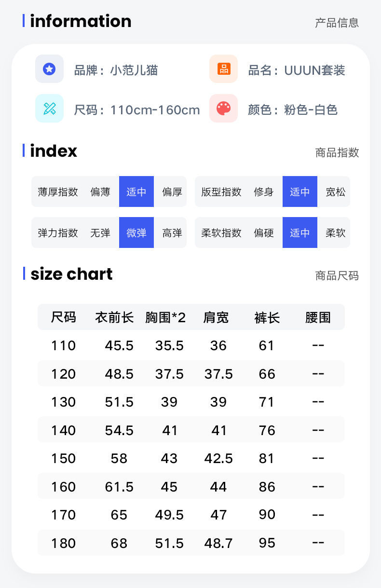Image resolution: width=381 pixels, height=588 pixels.
Task: Click the red palette color icon
Action: point(223,109)
